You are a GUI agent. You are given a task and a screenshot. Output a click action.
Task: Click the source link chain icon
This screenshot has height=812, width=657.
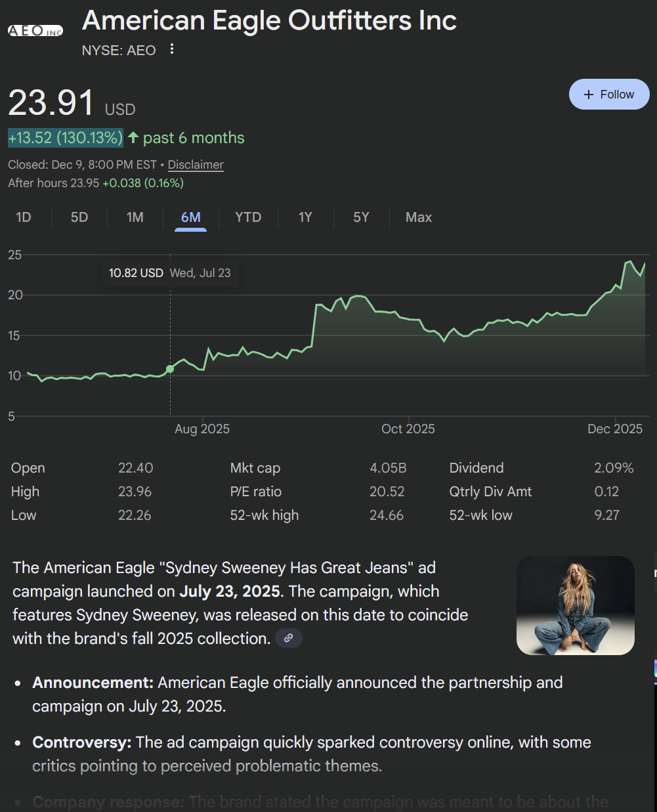[288, 638]
